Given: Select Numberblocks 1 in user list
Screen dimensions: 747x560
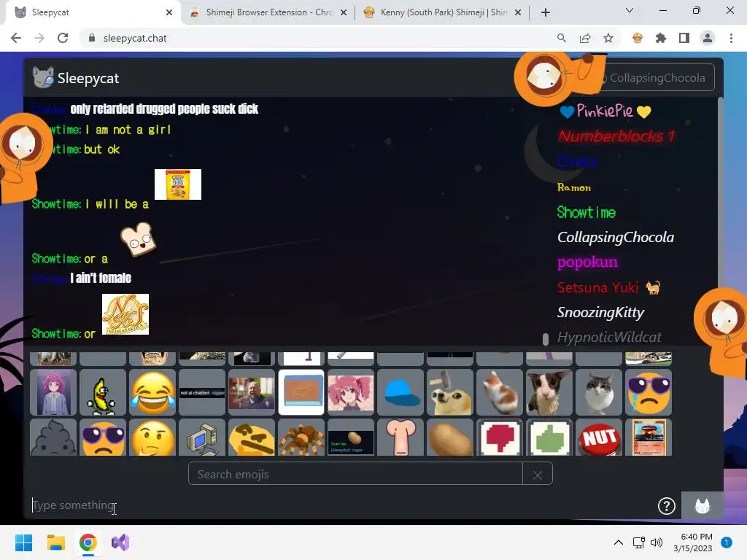Looking at the screenshot, I should [616, 136].
